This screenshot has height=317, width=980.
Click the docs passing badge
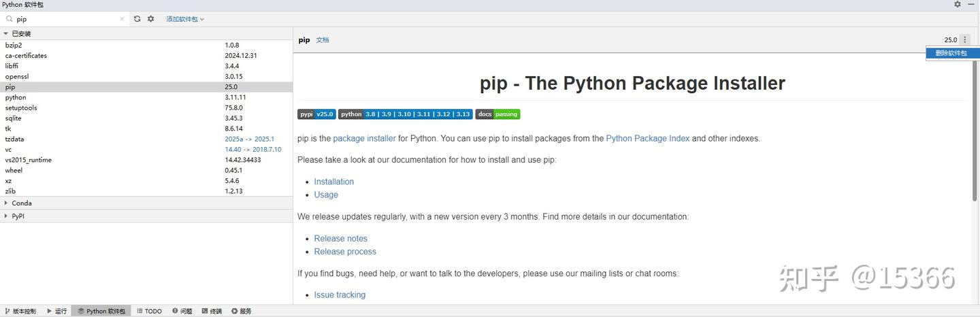pyautogui.click(x=497, y=114)
